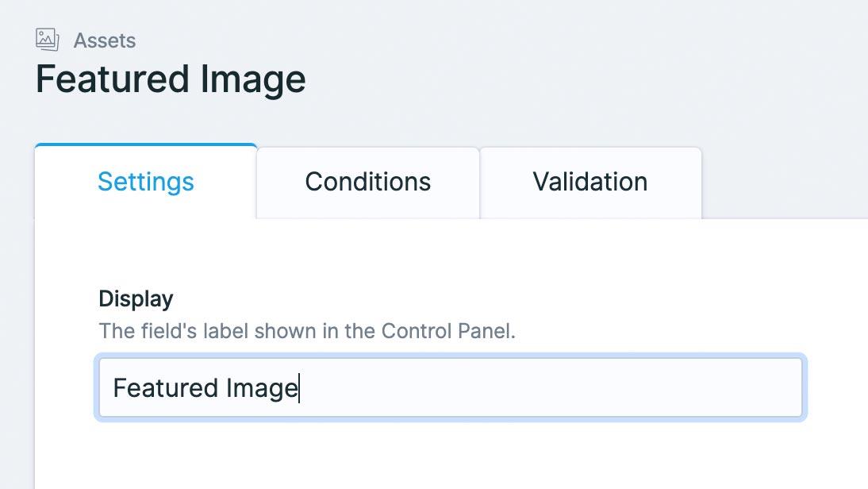The height and width of the screenshot is (489, 868).
Task: Select the active Settings tab label
Action: click(145, 182)
